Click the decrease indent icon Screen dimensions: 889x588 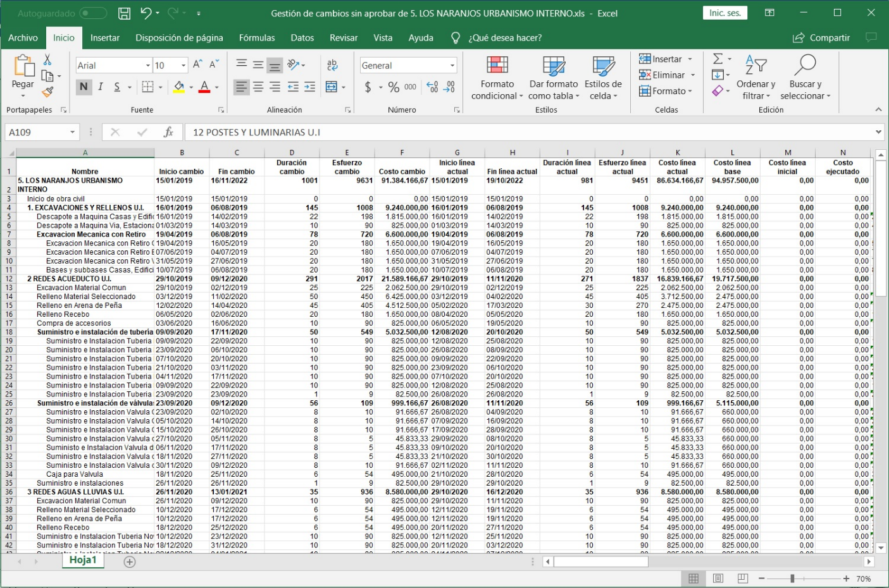(292, 87)
